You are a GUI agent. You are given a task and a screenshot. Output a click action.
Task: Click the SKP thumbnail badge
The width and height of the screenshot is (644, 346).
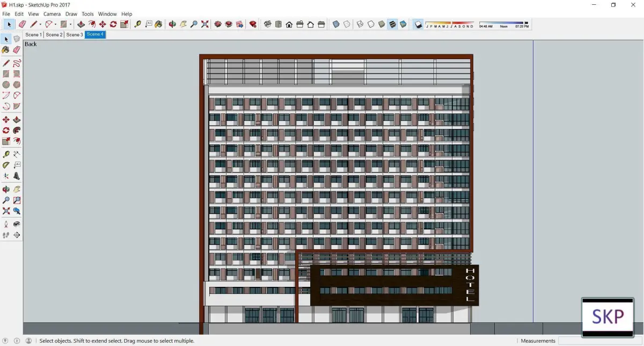click(x=608, y=316)
